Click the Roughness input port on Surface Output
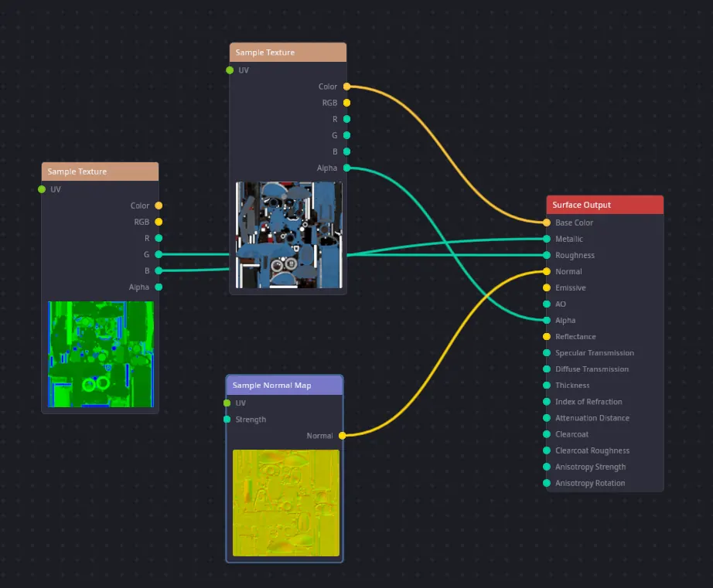Screen dimensions: 713x588 pyautogui.click(x=547, y=256)
